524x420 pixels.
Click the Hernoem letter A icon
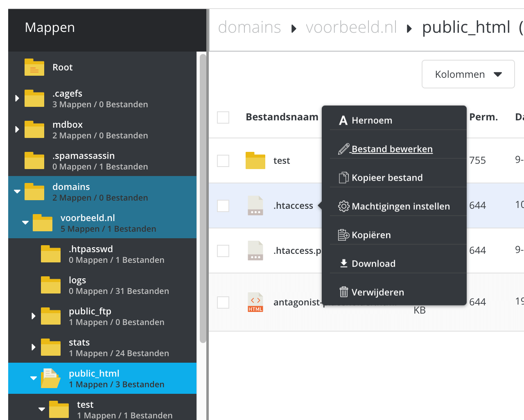click(x=343, y=120)
